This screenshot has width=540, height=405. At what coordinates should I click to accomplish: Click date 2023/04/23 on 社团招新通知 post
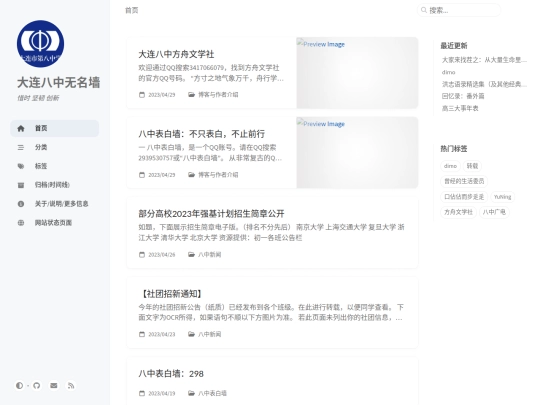(162, 334)
